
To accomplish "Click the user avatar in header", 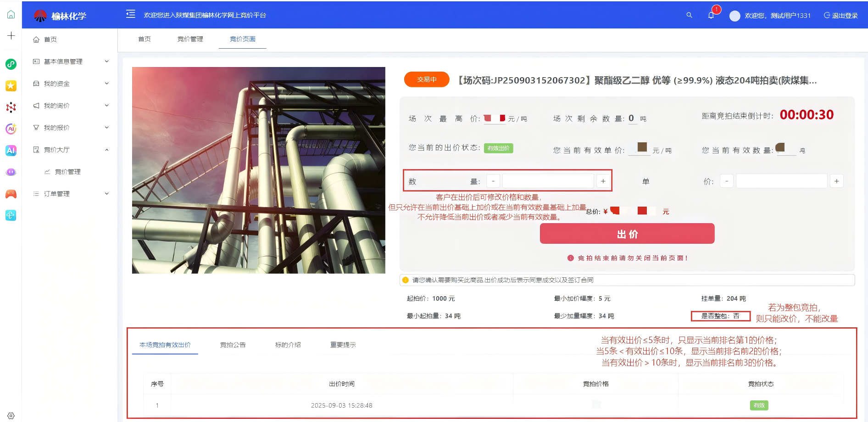I will tap(734, 16).
